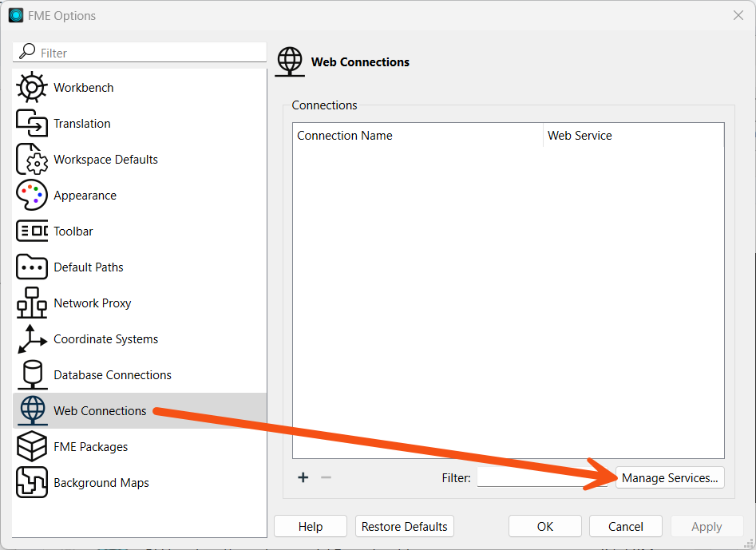This screenshot has width=756, height=550.
Task: Select the FME Packages box icon
Action: point(30,446)
